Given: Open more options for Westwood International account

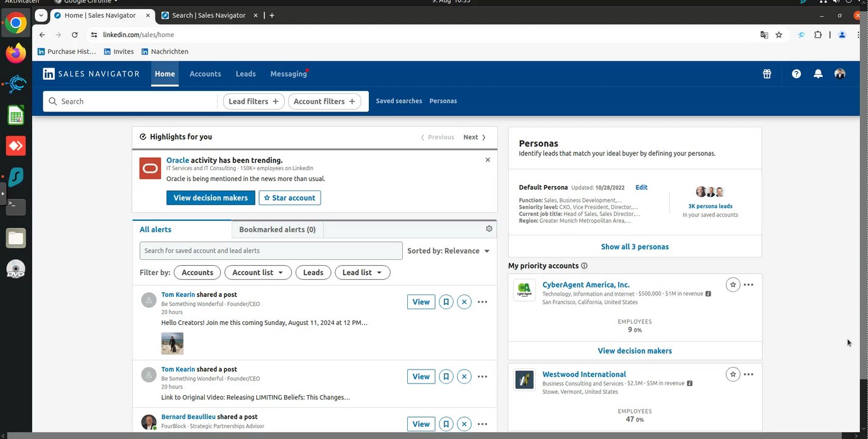Looking at the screenshot, I should point(749,374).
